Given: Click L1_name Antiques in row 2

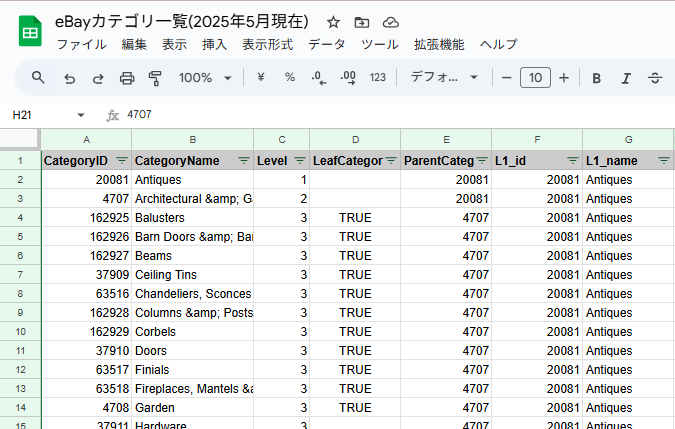Looking at the screenshot, I should pyautogui.click(x=628, y=179).
